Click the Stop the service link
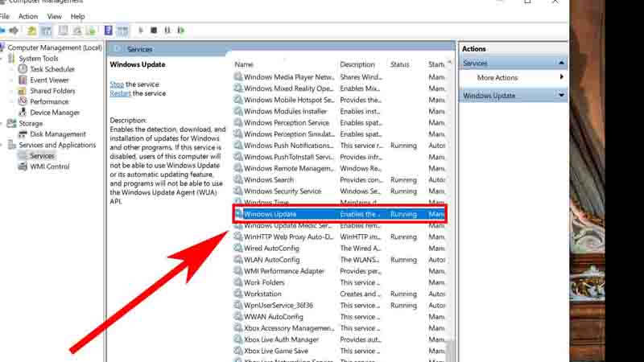The image size is (644, 362). tap(117, 84)
